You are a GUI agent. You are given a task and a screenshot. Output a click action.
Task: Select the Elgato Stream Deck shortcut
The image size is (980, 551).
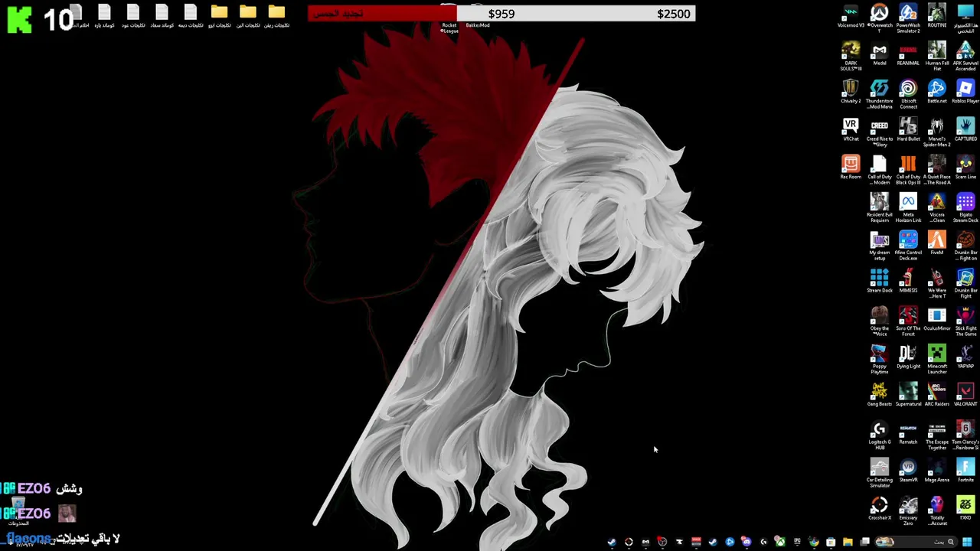click(x=965, y=207)
